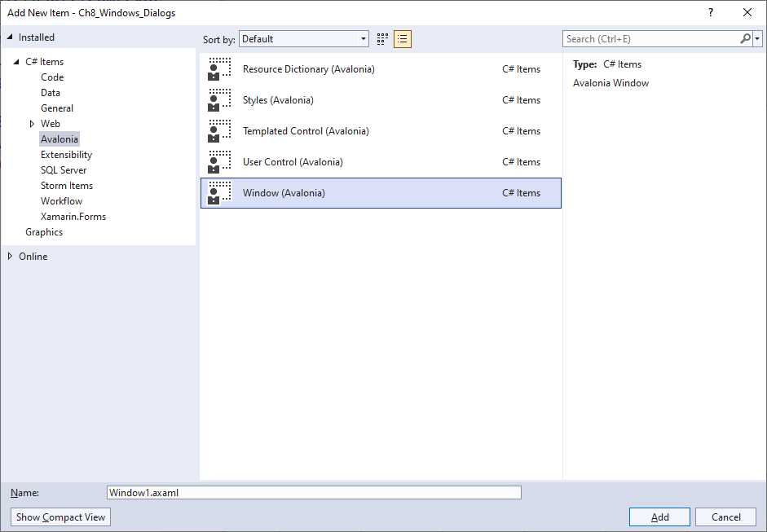Image resolution: width=767 pixels, height=532 pixels.
Task: Open the Sort by Default dropdown
Action: coord(304,39)
